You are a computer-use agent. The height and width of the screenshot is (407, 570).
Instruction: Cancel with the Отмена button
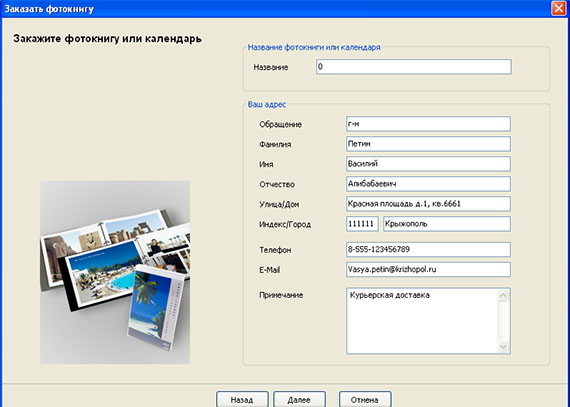tap(365, 399)
